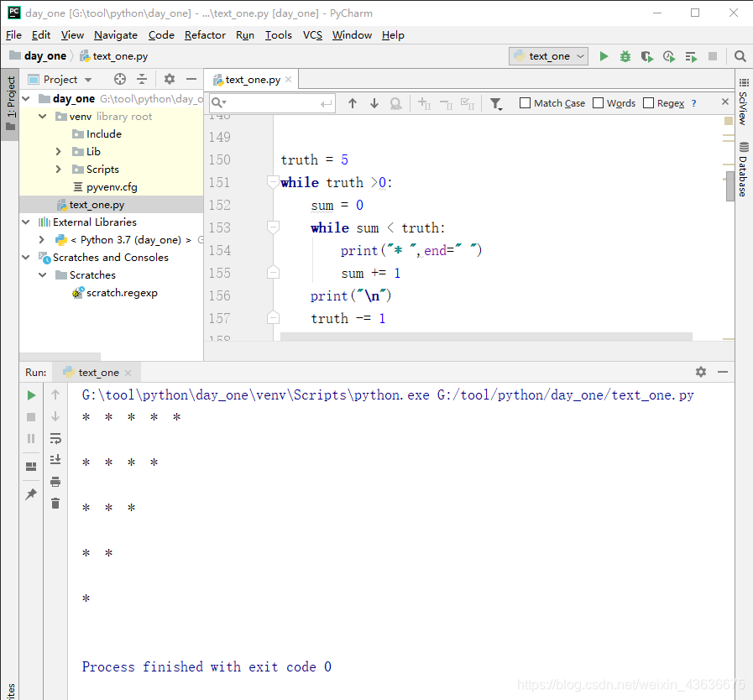Click the stop process toolbar icon
Screen dimensions: 753x700
[x=713, y=56]
